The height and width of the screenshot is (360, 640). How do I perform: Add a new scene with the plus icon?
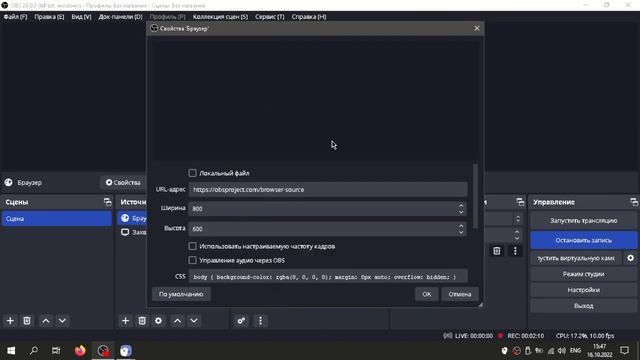tap(10, 321)
